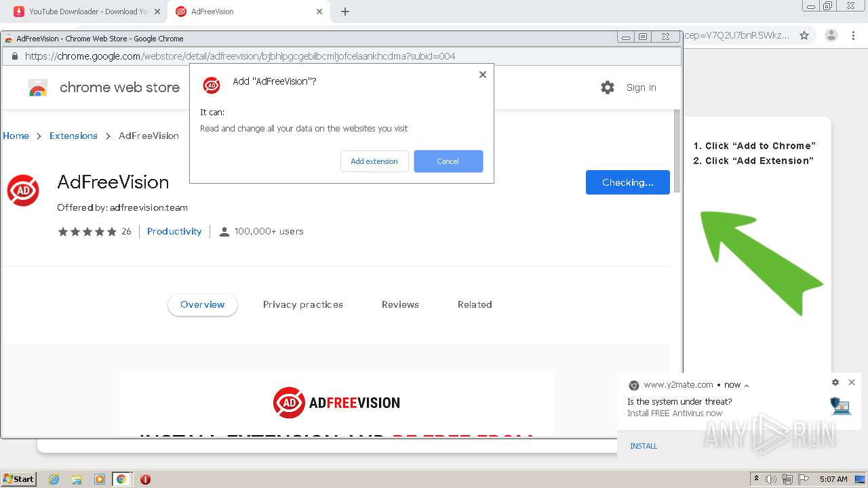Click the red taskbar application icon

[145, 479]
